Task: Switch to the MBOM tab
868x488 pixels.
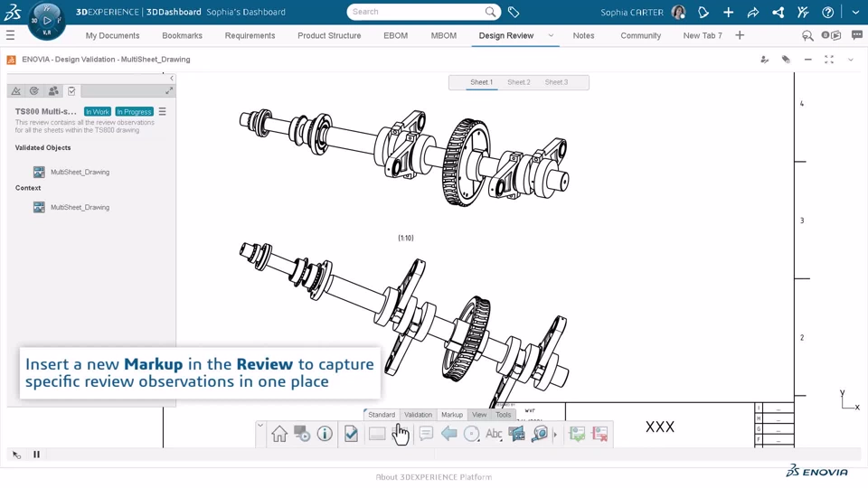Action: coord(444,35)
